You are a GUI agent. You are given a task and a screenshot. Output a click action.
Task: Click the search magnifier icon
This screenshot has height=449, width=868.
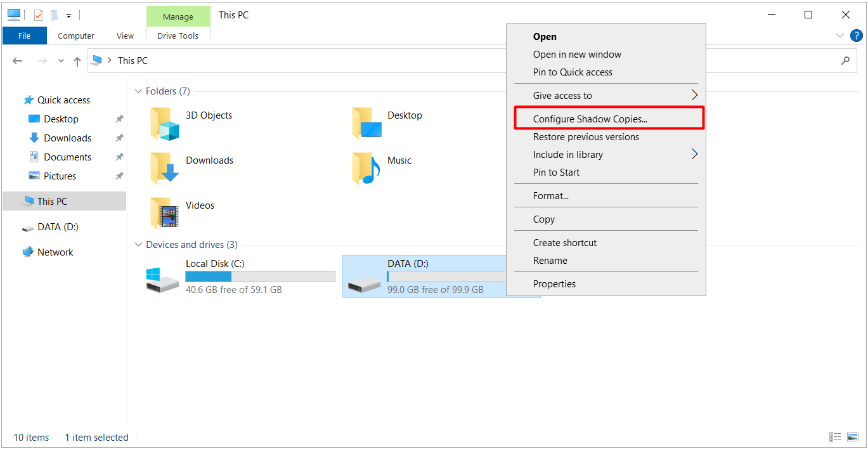tap(845, 61)
